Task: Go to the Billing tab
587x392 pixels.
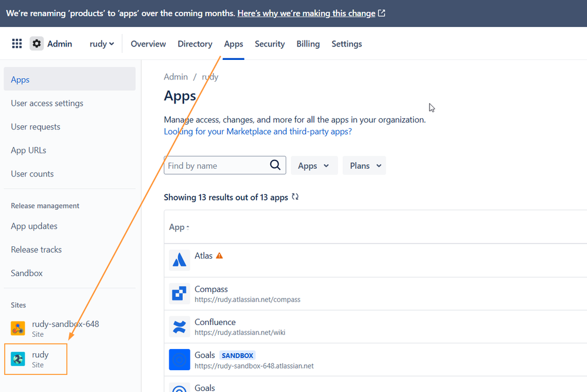Action: pyautogui.click(x=308, y=44)
